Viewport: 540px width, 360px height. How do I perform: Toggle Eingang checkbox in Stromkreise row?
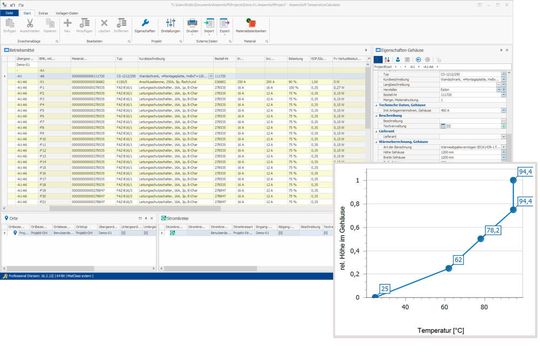[280, 233]
